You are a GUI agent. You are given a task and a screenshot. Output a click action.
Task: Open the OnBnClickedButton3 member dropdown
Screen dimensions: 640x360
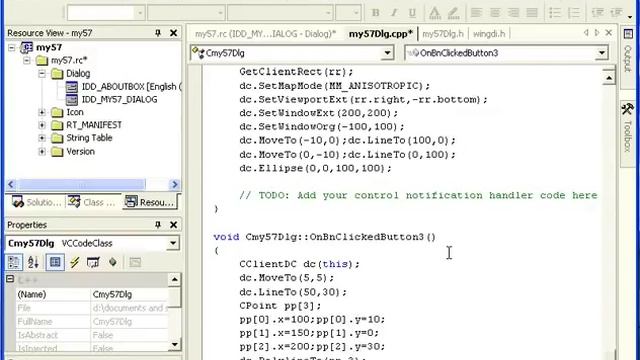click(602, 53)
